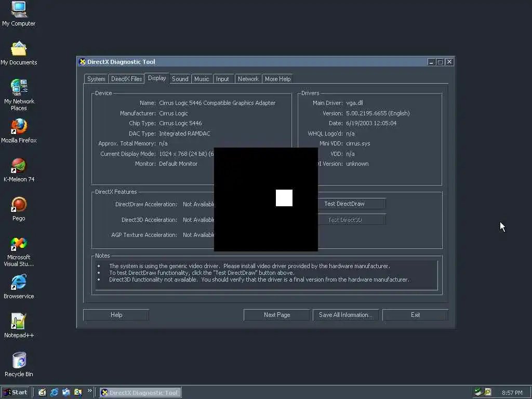
Task: Open the Music tab
Action: tap(202, 79)
